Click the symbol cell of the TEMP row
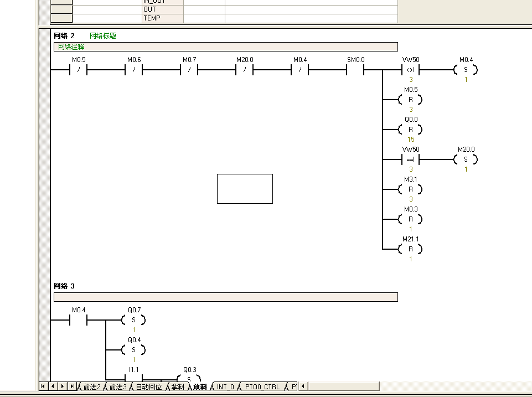 coord(107,18)
